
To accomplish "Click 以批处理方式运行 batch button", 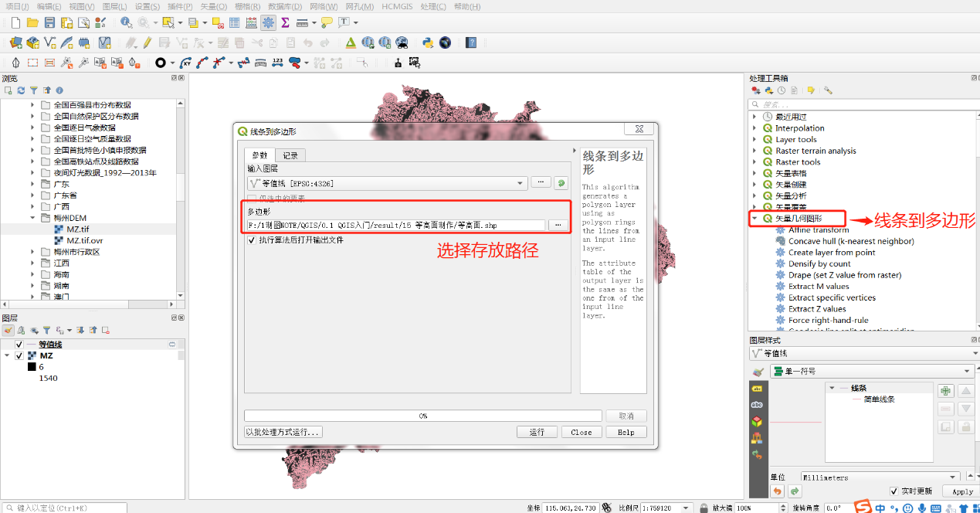I will tap(283, 432).
